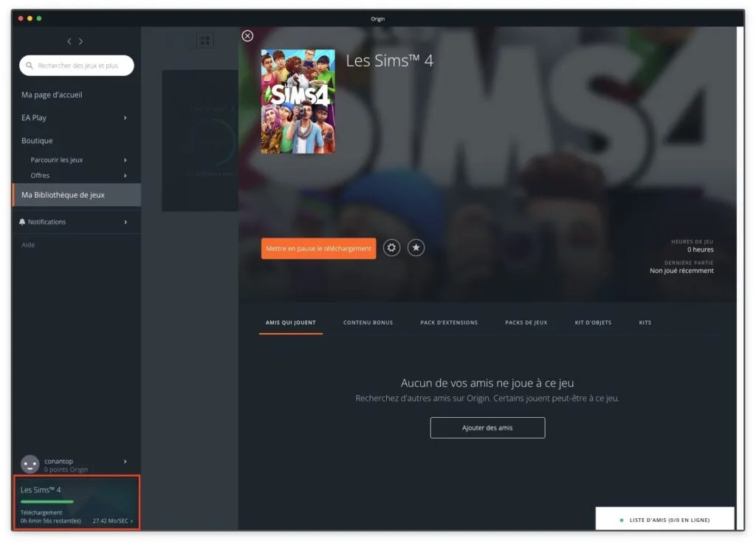Open conantop user avatar
This screenshot has height=544, width=756.
pos(30,464)
